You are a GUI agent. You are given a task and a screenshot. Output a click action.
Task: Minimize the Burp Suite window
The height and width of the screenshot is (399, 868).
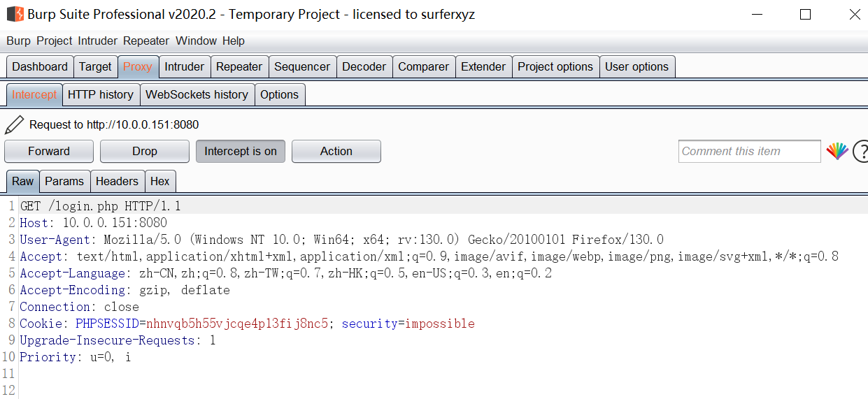[756, 14]
